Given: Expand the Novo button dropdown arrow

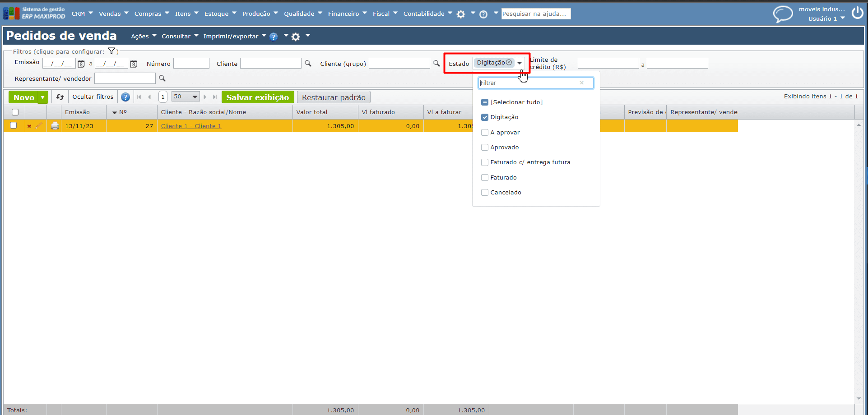Looking at the screenshot, I should pyautogui.click(x=42, y=97).
